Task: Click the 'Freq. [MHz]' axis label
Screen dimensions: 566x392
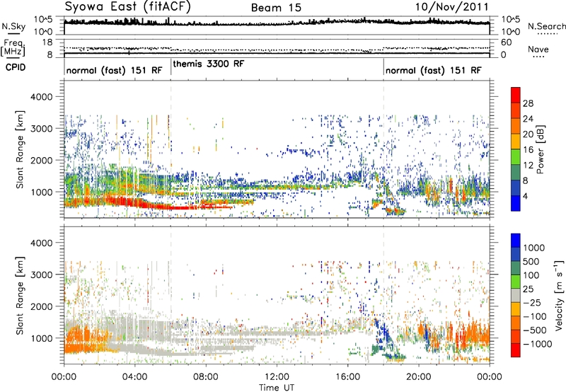Action: pyautogui.click(x=13, y=48)
